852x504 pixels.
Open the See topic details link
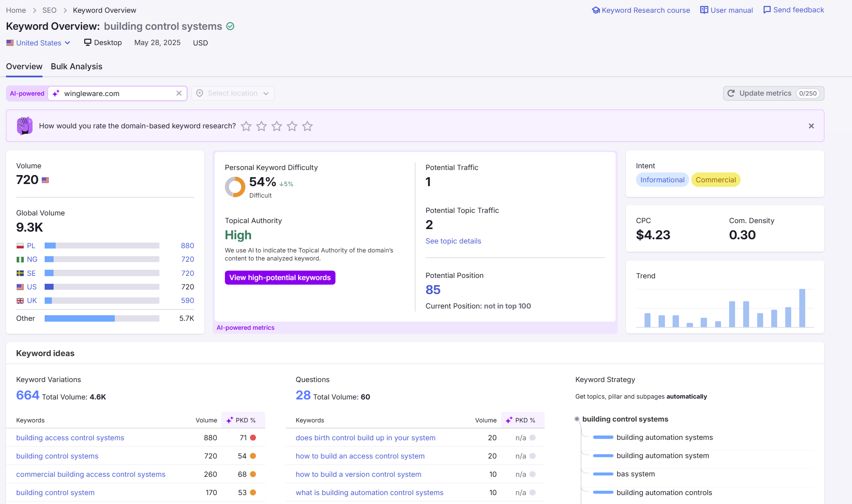click(453, 241)
